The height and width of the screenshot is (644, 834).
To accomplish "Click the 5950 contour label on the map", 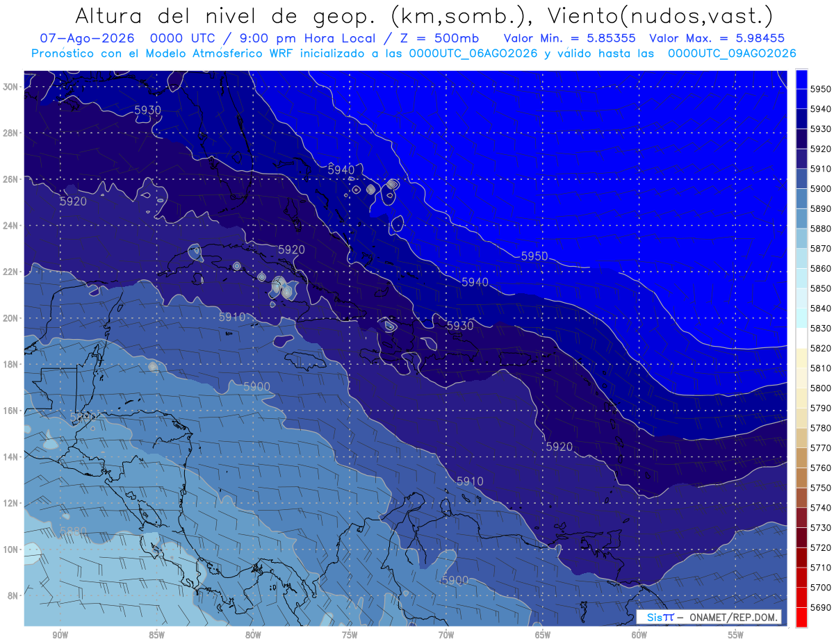I will coord(534,256).
